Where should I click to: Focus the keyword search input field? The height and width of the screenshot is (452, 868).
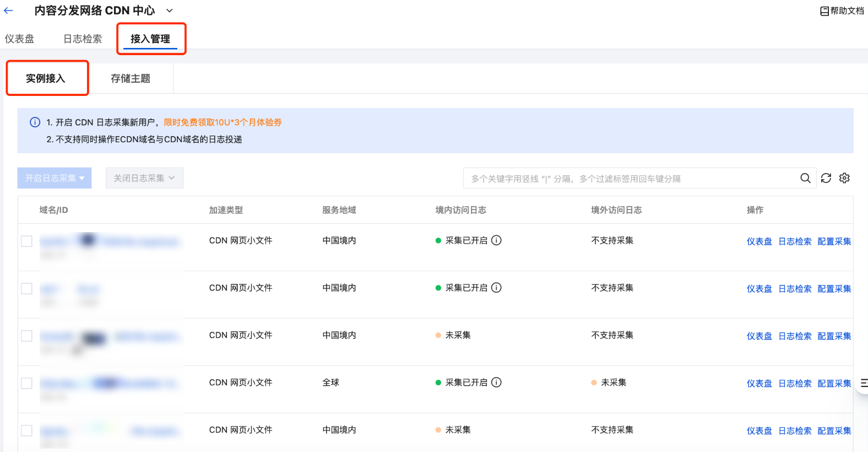click(628, 179)
